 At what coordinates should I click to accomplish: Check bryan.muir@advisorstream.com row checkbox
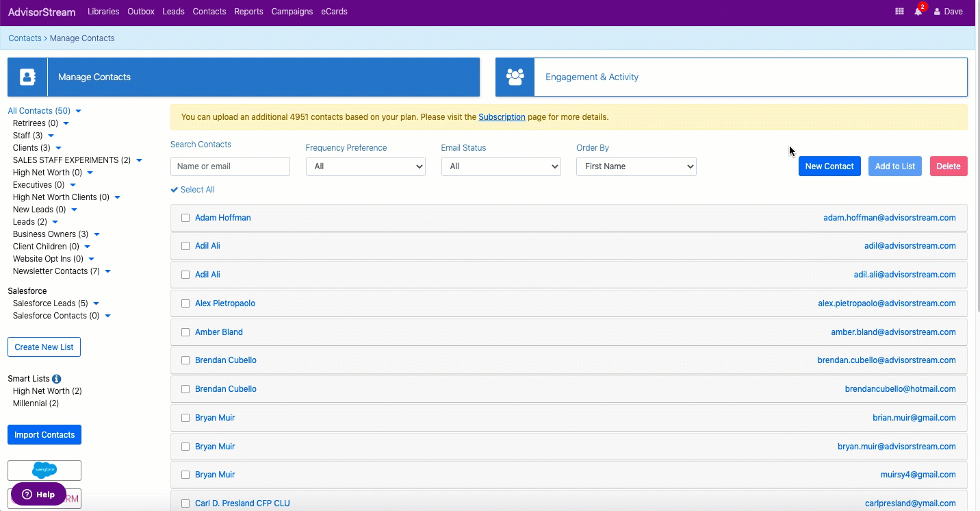185,447
